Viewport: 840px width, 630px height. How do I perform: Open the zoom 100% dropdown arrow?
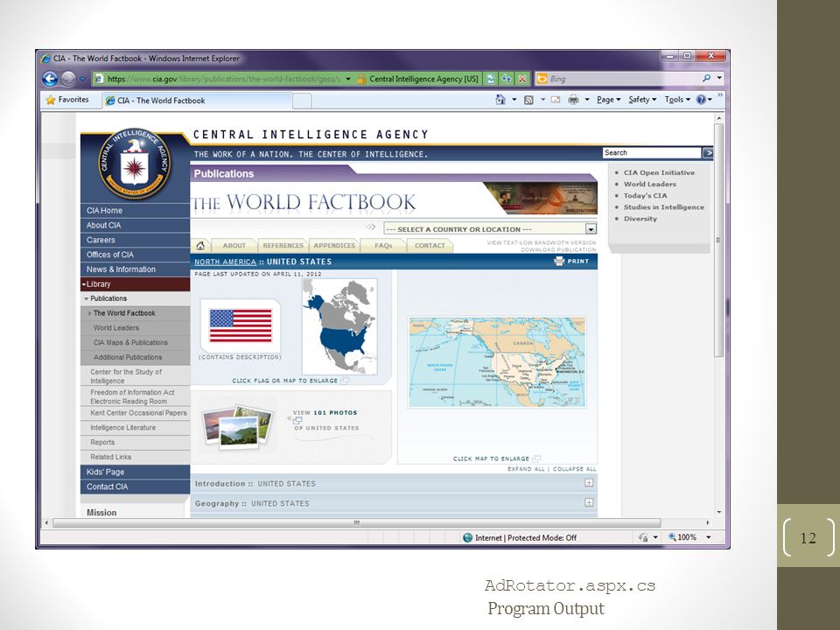pyautogui.click(x=709, y=537)
